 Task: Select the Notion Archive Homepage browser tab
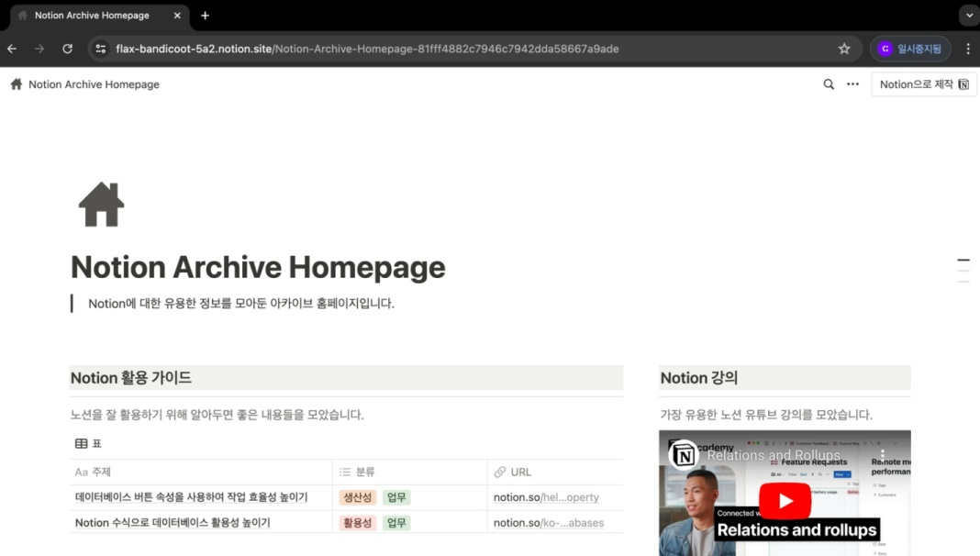pyautogui.click(x=92, y=15)
